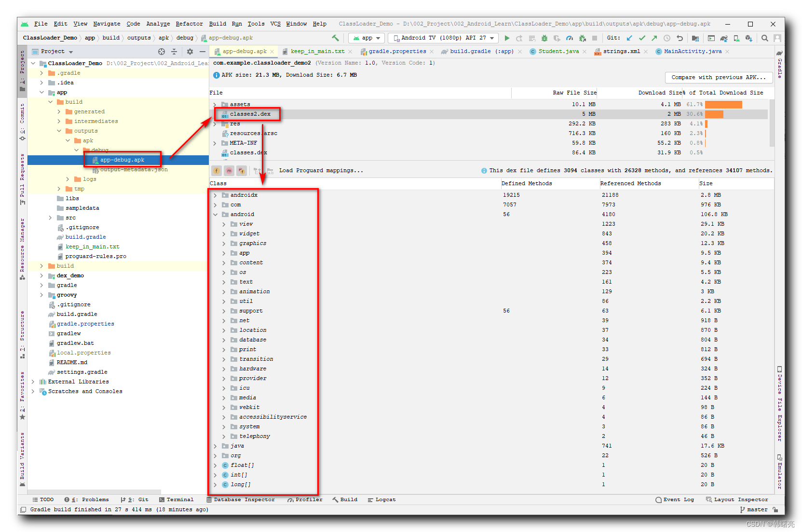Open Project Structure icon in toolbar
The height and width of the screenshot is (532, 802).
tap(695, 38)
